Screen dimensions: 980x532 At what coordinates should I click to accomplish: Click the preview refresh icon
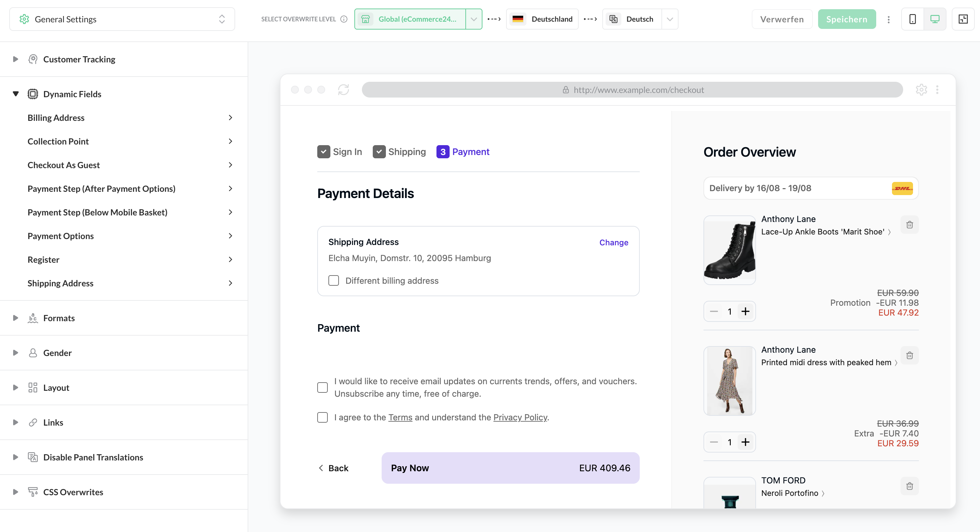(343, 90)
